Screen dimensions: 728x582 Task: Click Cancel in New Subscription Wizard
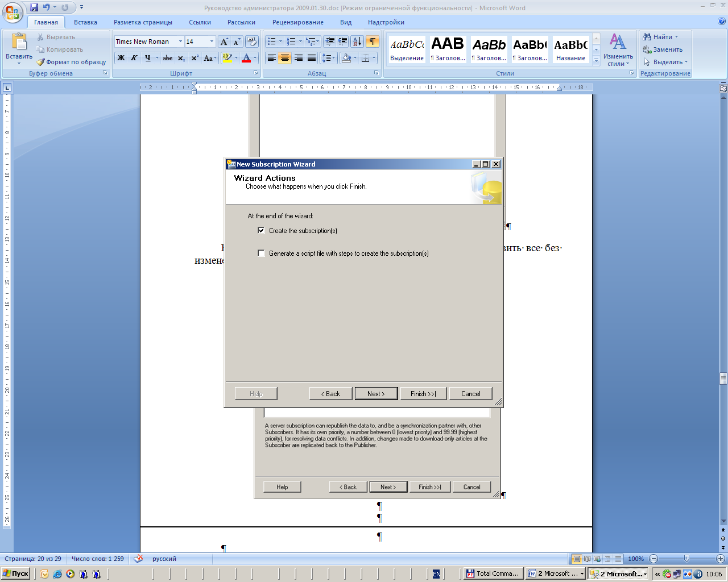tap(470, 393)
